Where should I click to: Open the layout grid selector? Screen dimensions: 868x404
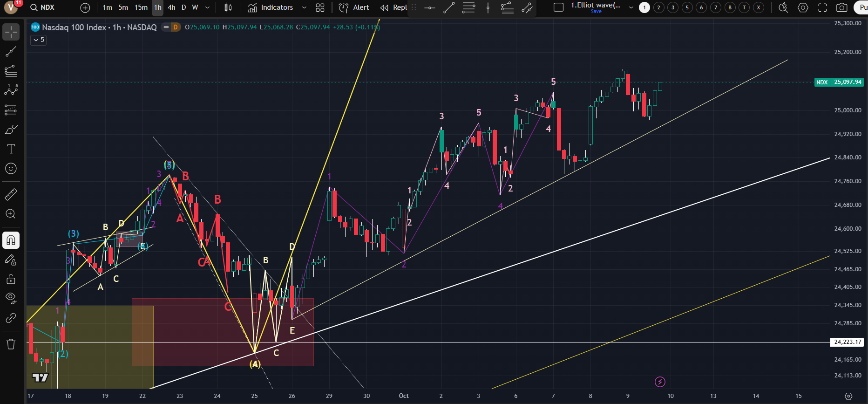point(320,7)
